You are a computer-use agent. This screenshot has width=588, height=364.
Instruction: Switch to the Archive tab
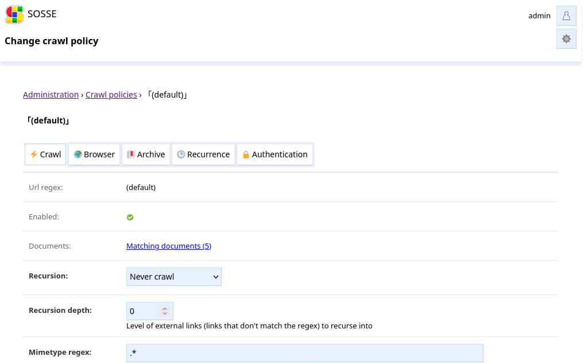(x=146, y=154)
